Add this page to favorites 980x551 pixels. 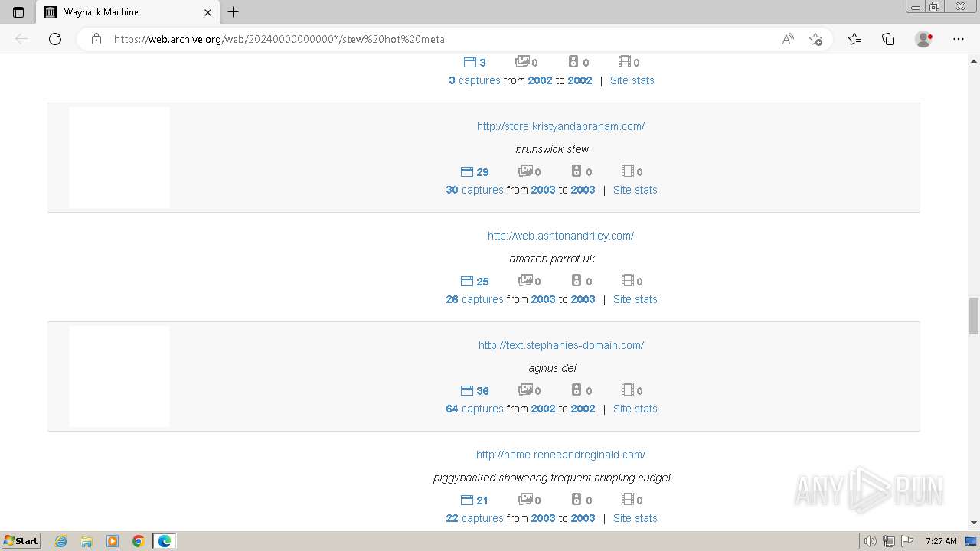[815, 39]
